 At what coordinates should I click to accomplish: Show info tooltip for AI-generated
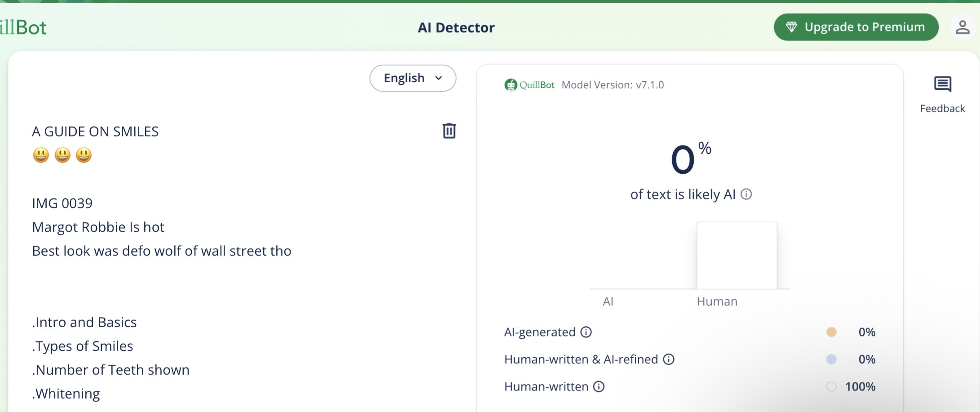586,332
